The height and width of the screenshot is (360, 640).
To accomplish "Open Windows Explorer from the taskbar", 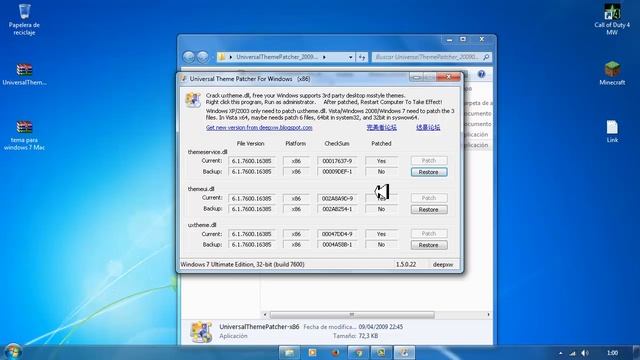I will [x=289, y=352].
